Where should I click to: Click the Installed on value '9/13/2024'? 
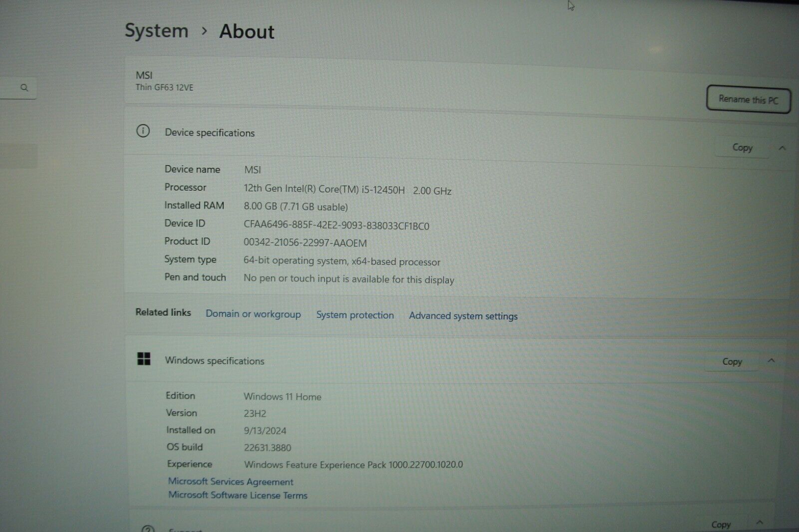(265, 431)
